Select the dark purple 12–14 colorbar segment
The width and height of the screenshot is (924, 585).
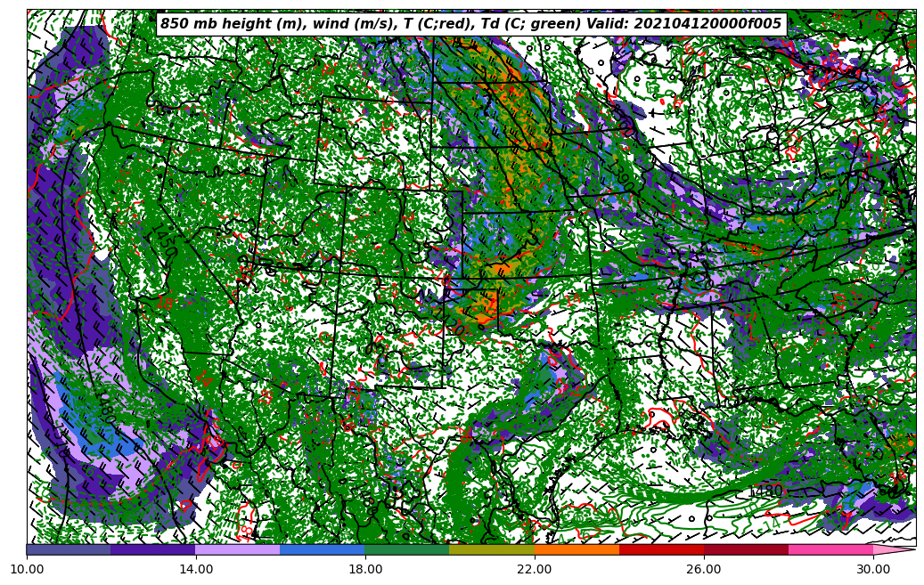coord(153,549)
